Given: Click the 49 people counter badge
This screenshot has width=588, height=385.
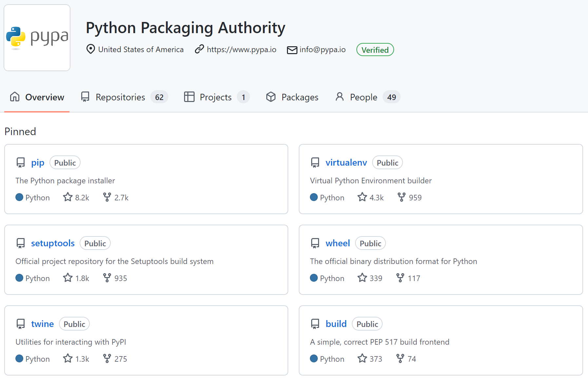Looking at the screenshot, I should click(391, 97).
